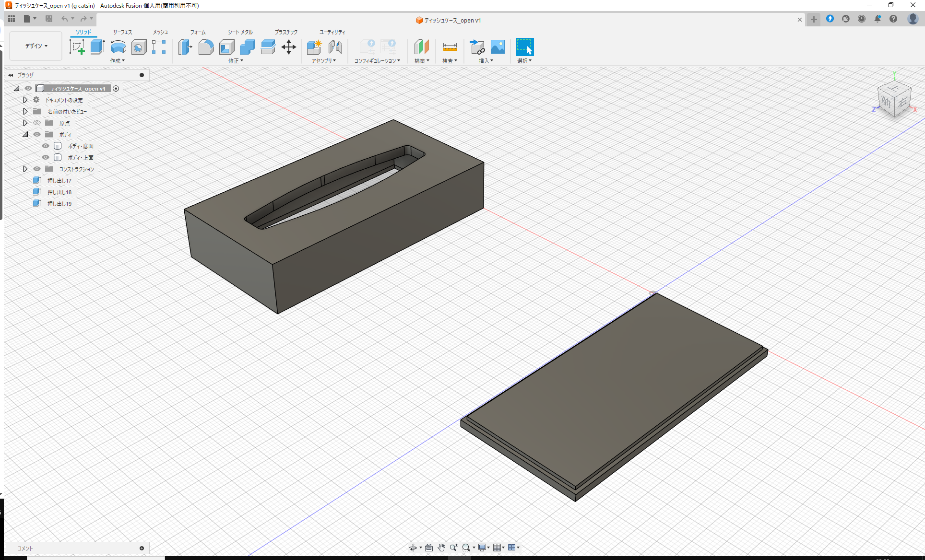The height and width of the screenshot is (560, 925).
Task: Select the Create Sketch tool
Action: (x=77, y=47)
